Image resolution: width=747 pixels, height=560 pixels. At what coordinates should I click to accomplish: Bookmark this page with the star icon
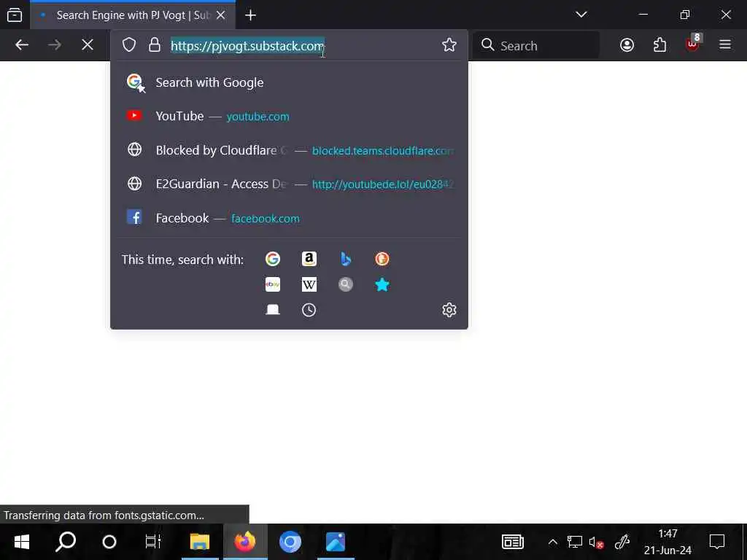tap(449, 45)
